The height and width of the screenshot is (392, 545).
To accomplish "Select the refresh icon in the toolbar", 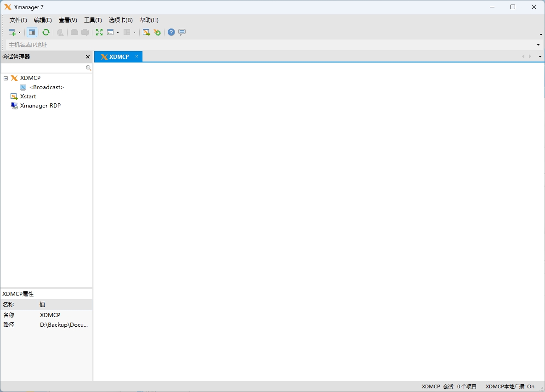I will 46,32.
